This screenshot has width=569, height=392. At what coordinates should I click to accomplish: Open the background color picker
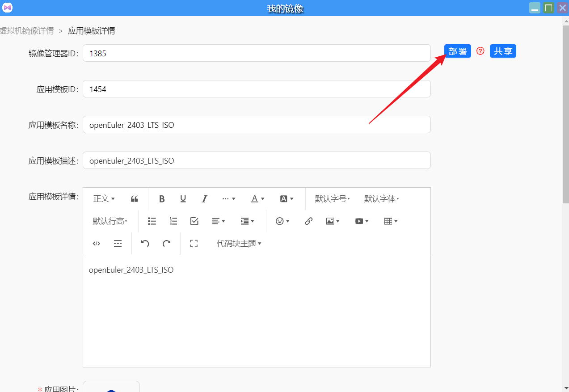tap(287, 199)
